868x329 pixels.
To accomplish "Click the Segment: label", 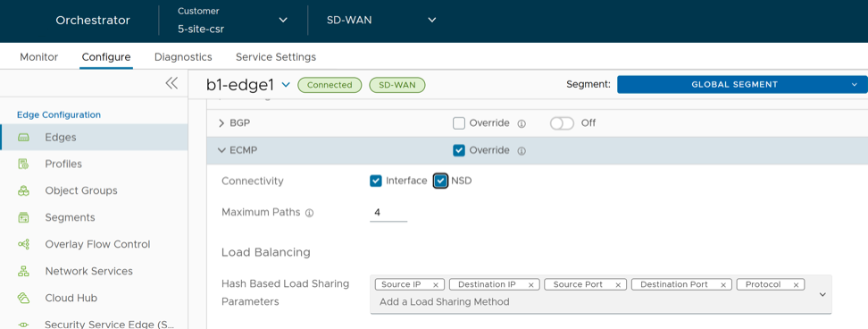I will pos(588,84).
